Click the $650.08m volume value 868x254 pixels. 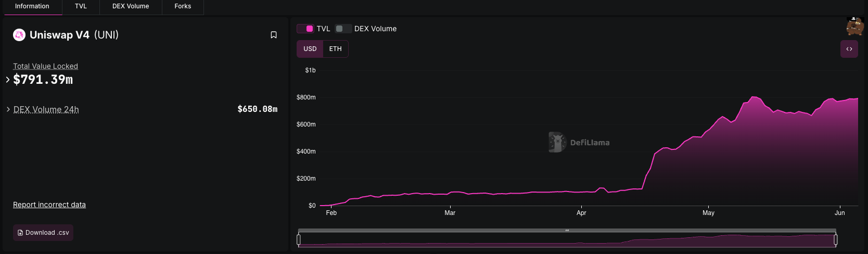coord(258,109)
